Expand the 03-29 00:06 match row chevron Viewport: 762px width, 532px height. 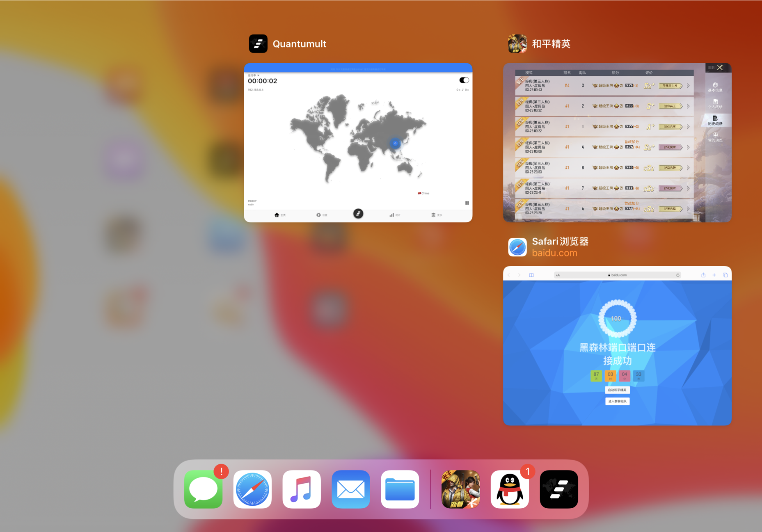tap(688, 147)
